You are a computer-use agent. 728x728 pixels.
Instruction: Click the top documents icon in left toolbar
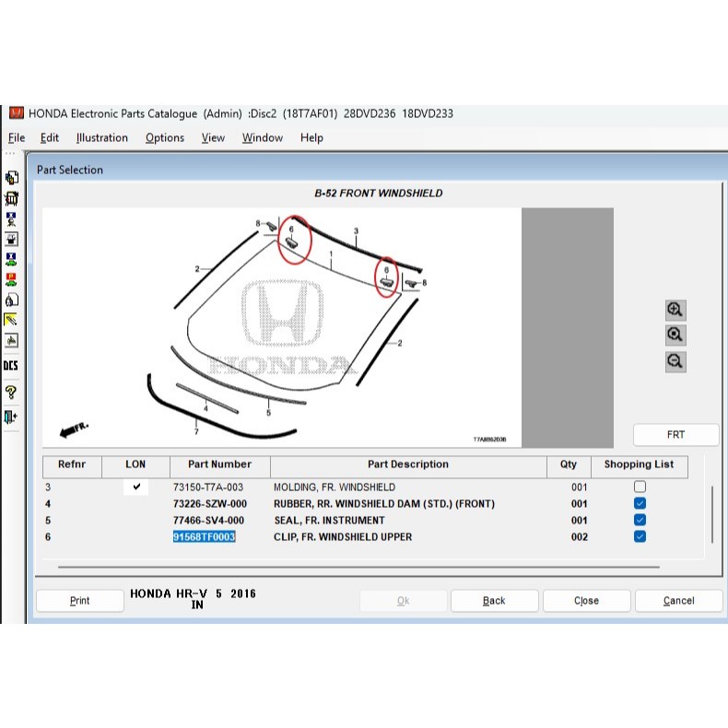(12, 177)
